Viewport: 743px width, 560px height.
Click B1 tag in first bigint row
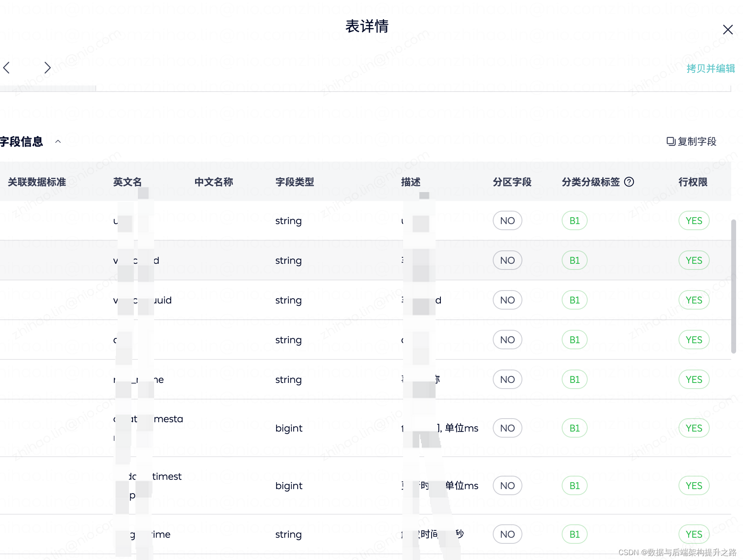point(575,428)
